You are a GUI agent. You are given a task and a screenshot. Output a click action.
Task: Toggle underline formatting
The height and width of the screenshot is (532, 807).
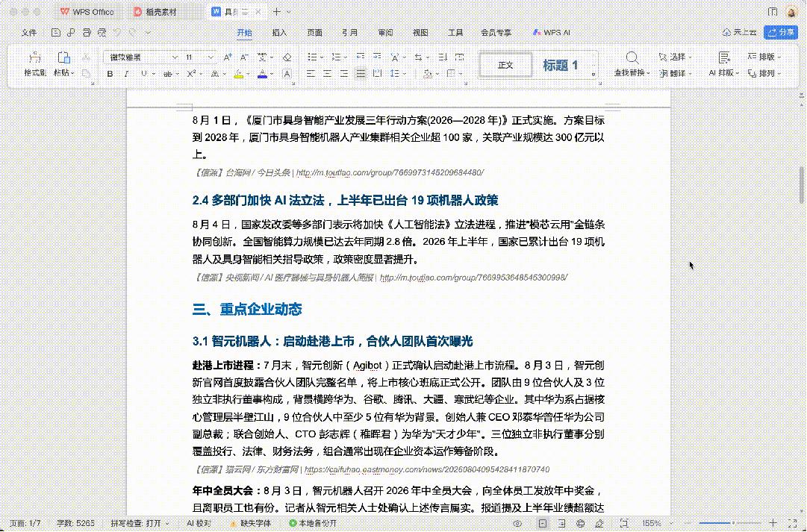click(x=143, y=74)
